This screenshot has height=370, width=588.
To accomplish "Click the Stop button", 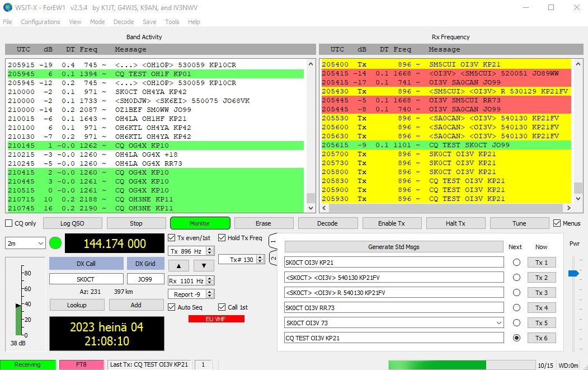I will click(136, 223).
